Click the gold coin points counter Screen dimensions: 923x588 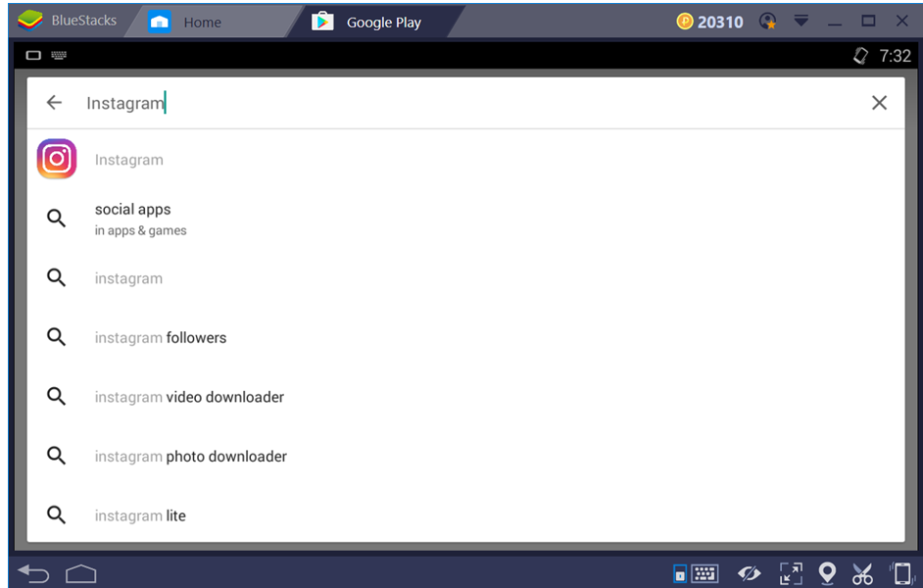coord(710,22)
